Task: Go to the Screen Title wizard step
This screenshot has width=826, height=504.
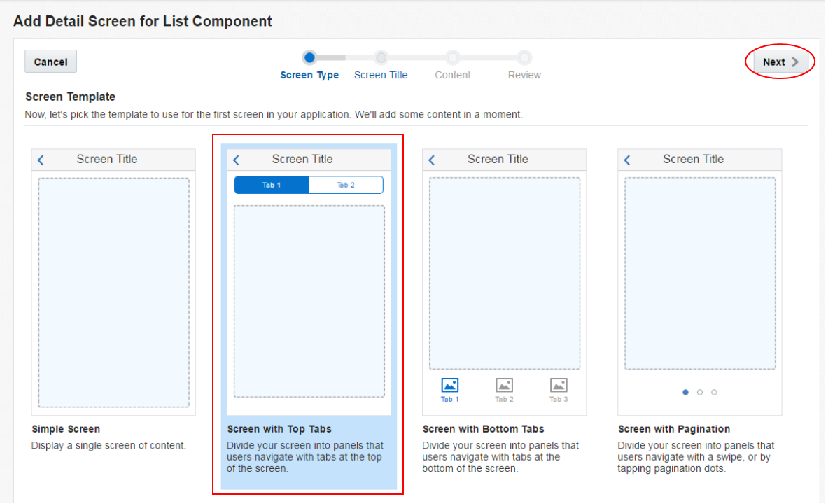Action: 381,75
